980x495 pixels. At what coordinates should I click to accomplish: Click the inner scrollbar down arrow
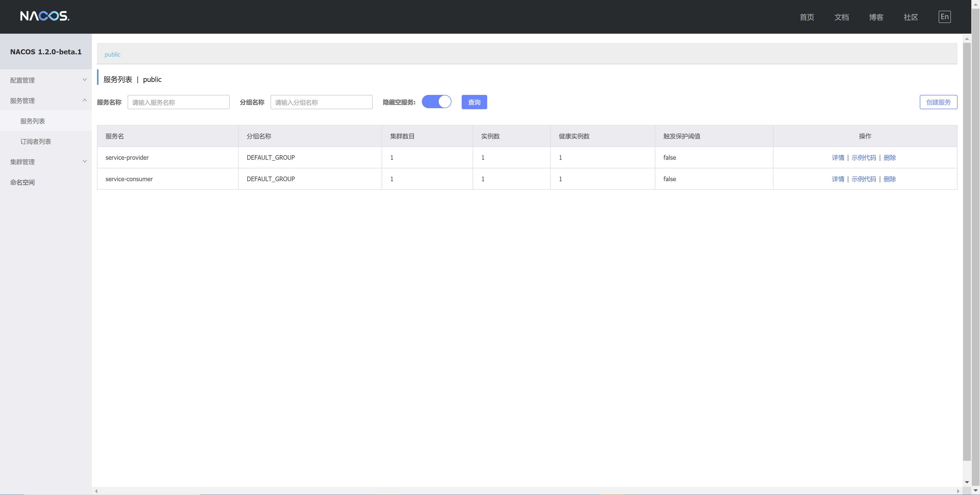click(x=967, y=482)
